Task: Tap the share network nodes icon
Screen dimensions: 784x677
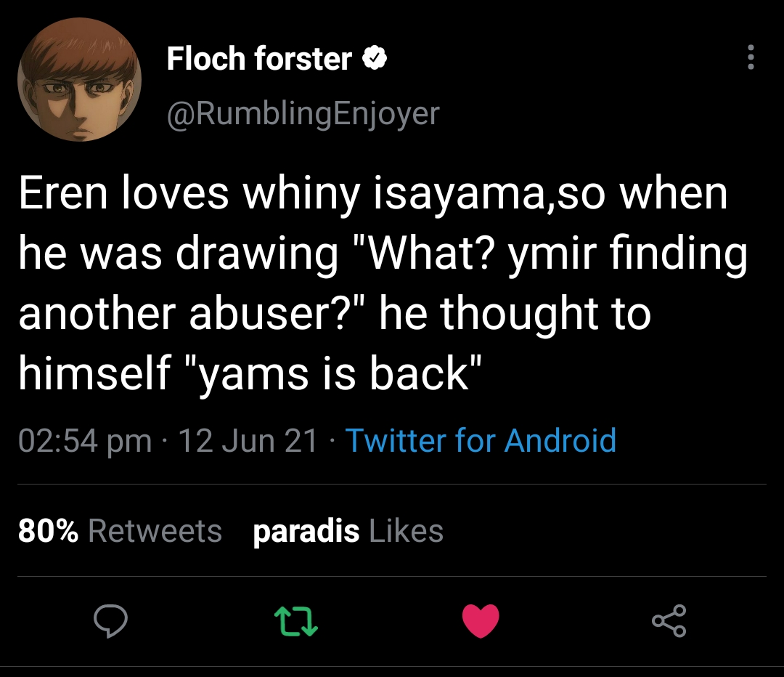Action: (669, 621)
